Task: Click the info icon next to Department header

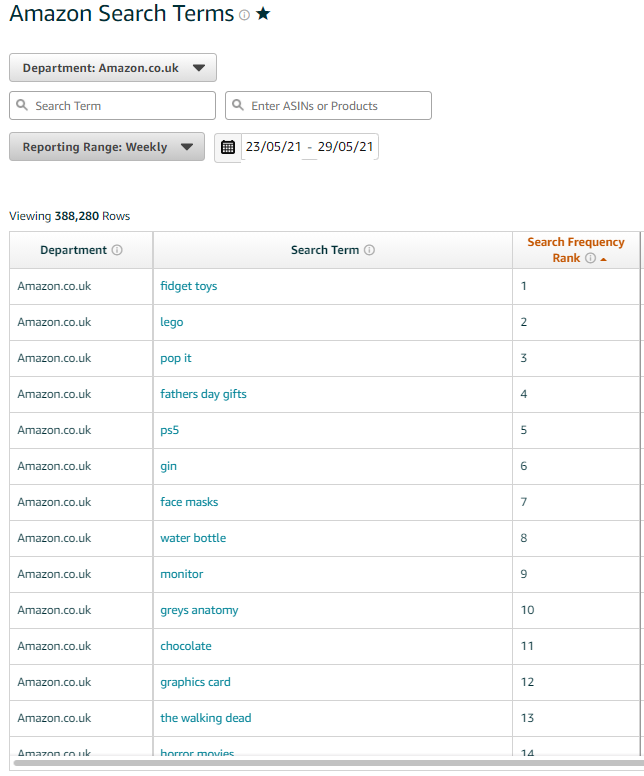Action: [117, 250]
